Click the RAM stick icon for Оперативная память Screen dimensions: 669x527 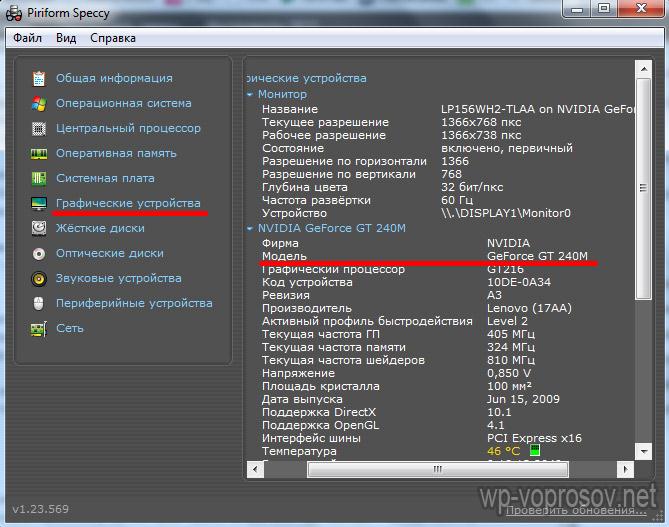pyautogui.click(x=39, y=154)
